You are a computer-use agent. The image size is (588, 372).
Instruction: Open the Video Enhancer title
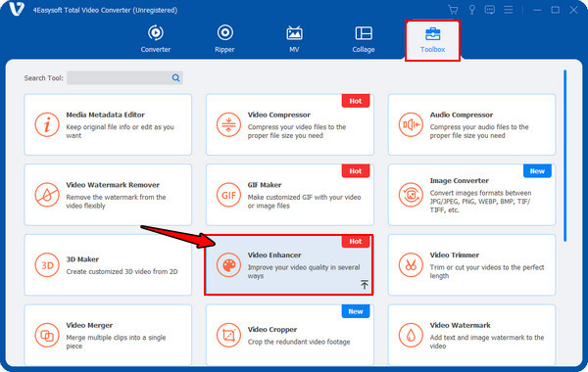click(274, 255)
